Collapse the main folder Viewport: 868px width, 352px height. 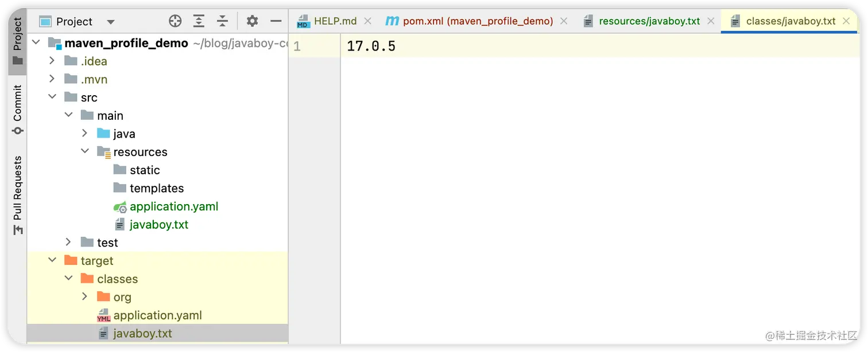click(69, 115)
